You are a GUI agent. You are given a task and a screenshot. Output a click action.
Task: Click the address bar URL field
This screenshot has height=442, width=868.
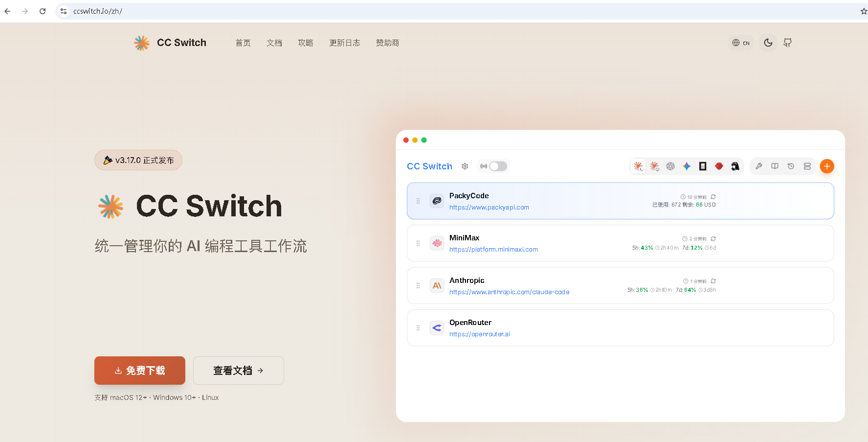(460, 11)
